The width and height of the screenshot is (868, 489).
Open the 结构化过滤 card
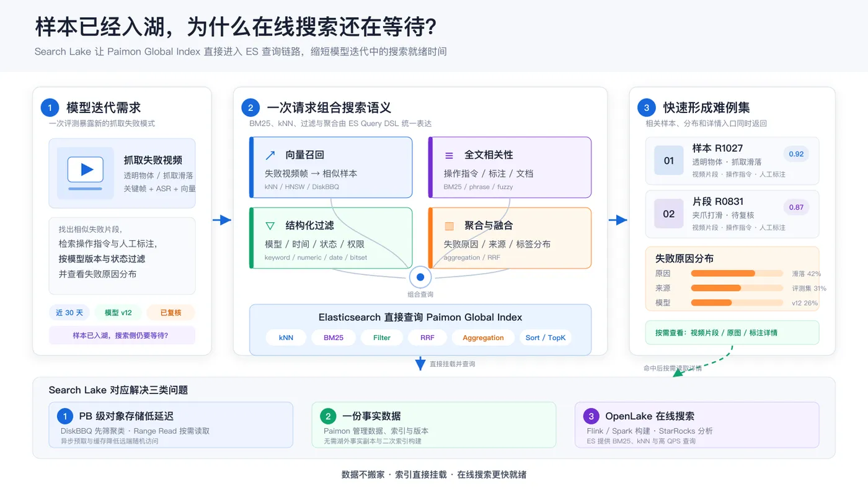331,238
